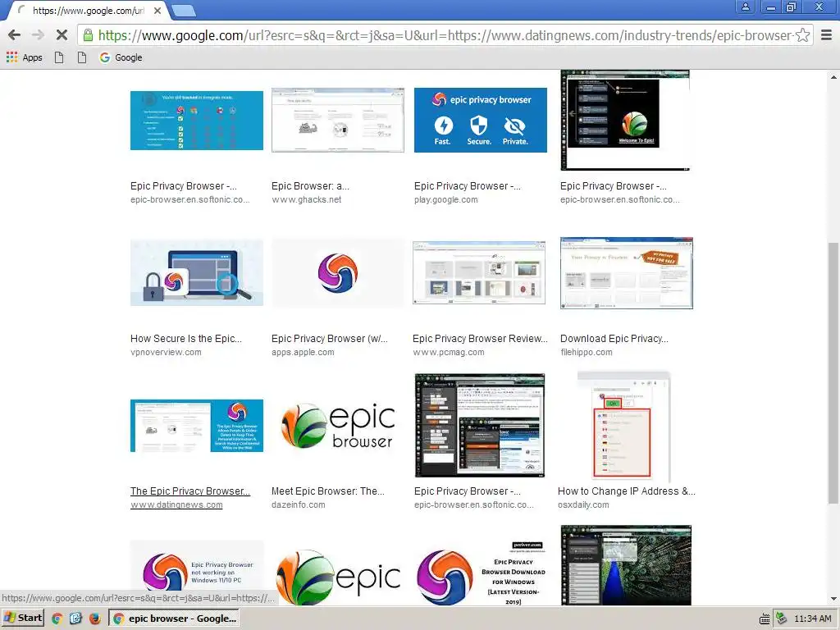
Task: Open the epic browser green globe logo image
Action: (x=338, y=426)
